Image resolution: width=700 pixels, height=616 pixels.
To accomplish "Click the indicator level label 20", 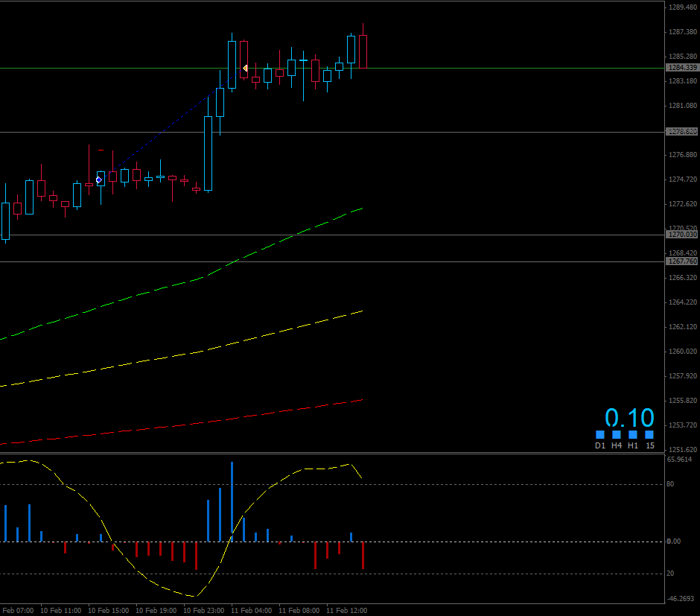I will [670, 573].
